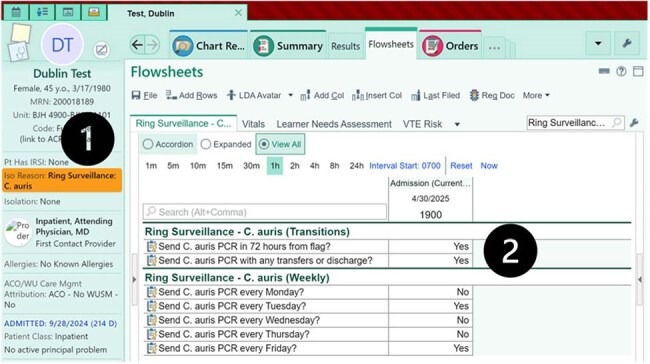Screen dimensions: 650x364
Task: Open the flowsheet help question icon
Action: 621,72
